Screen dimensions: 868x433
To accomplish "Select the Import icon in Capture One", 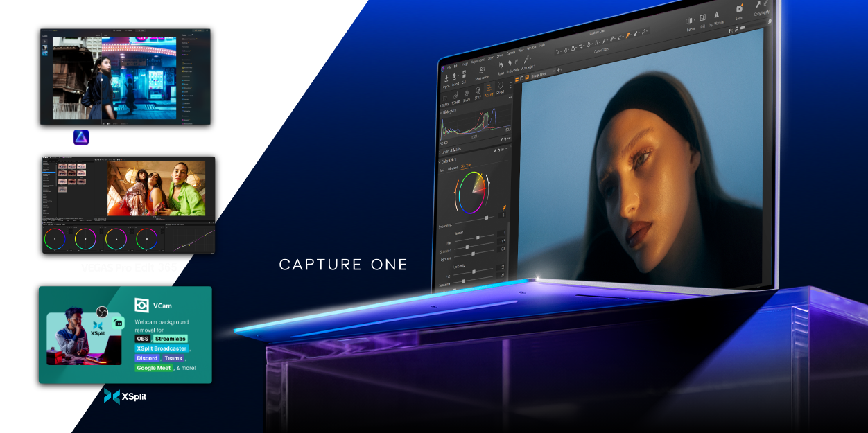I will [446, 77].
